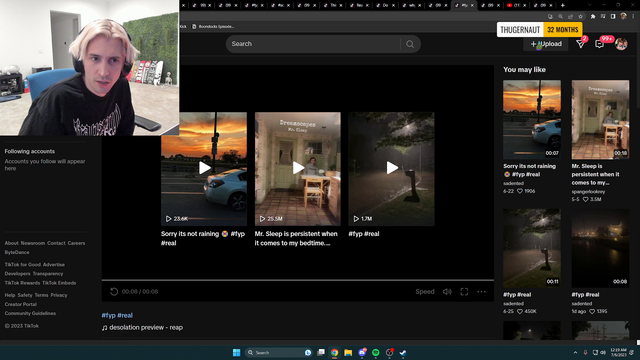Click in the TikTok Search field

(x=313, y=44)
